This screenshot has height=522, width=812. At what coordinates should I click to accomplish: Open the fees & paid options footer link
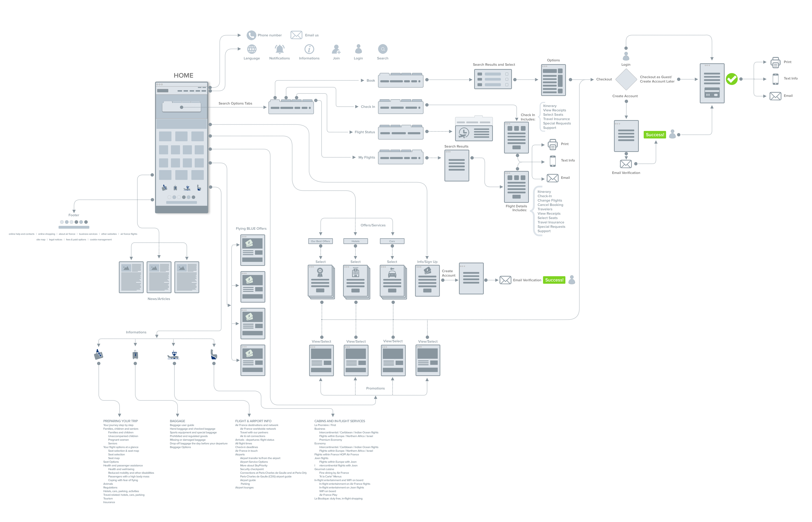coord(76,240)
